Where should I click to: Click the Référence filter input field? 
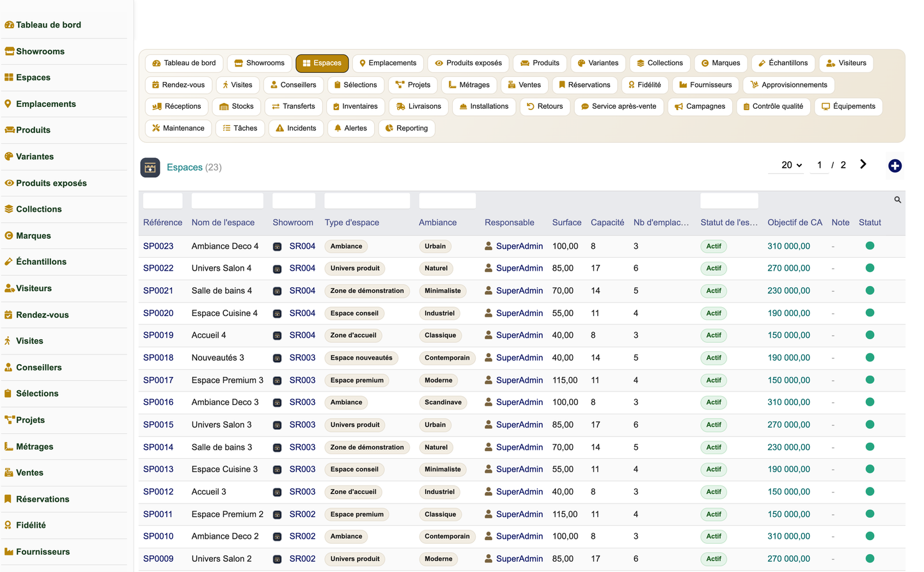[162, 200]
